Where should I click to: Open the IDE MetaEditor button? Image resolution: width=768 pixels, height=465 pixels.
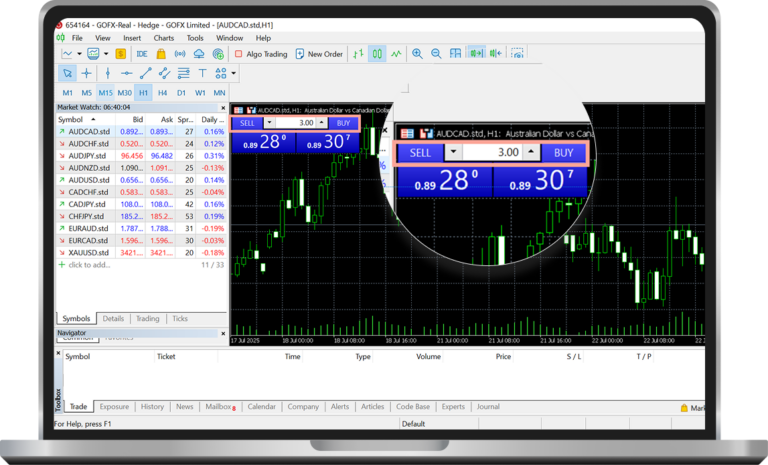click(x=142, y=54)
